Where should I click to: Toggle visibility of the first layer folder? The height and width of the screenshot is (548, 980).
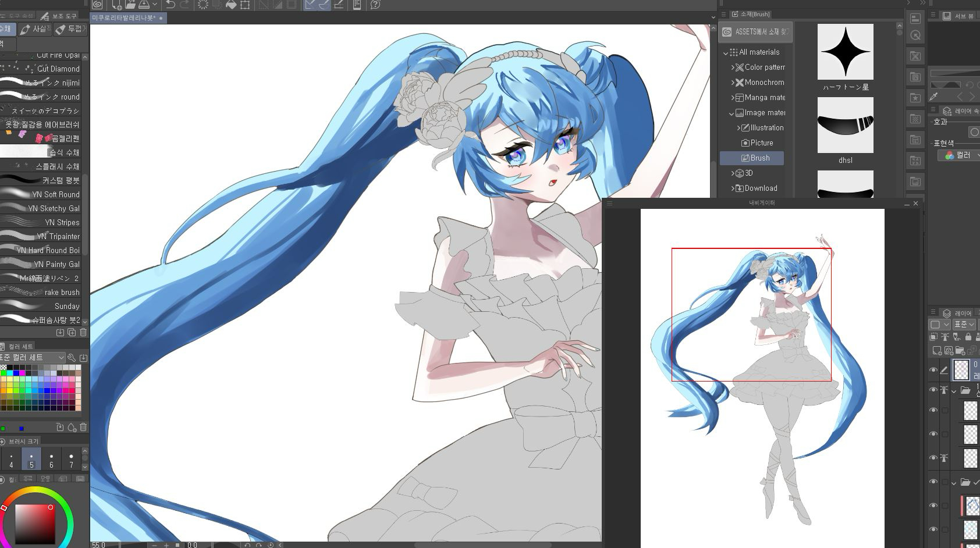coord(933,390)
